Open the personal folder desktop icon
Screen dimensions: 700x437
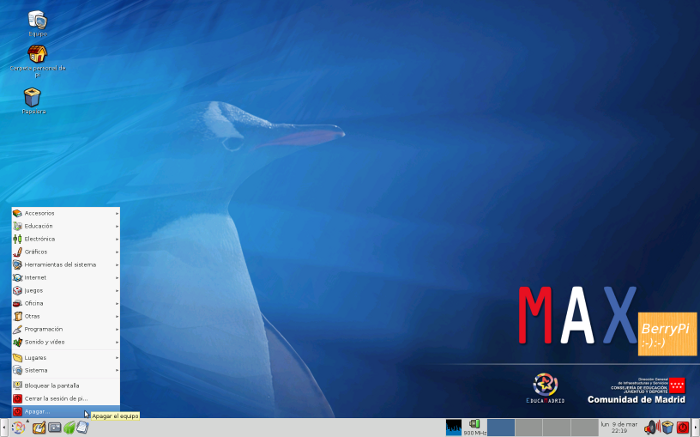[37, 55]
